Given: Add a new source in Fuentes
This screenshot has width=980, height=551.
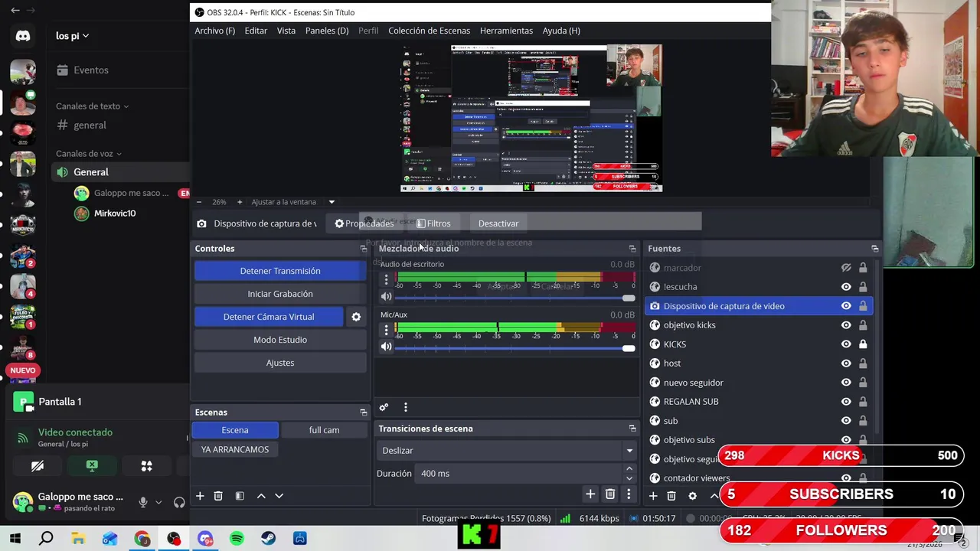Looking at the screenshot, I should point(653,496).
